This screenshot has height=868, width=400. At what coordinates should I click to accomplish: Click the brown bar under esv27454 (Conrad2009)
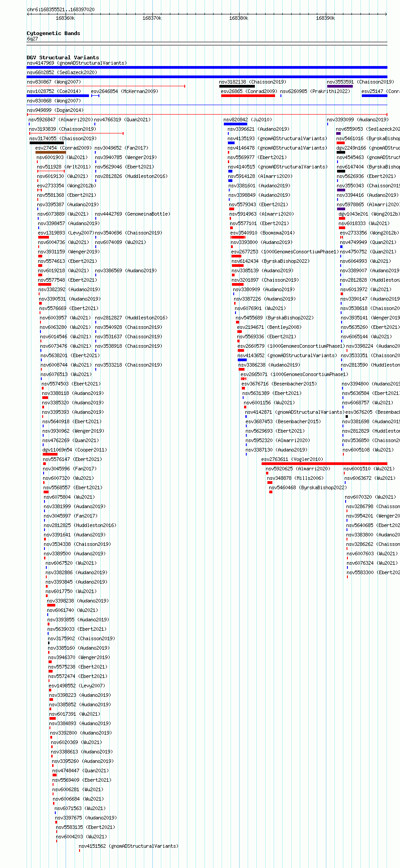point(51,152)
